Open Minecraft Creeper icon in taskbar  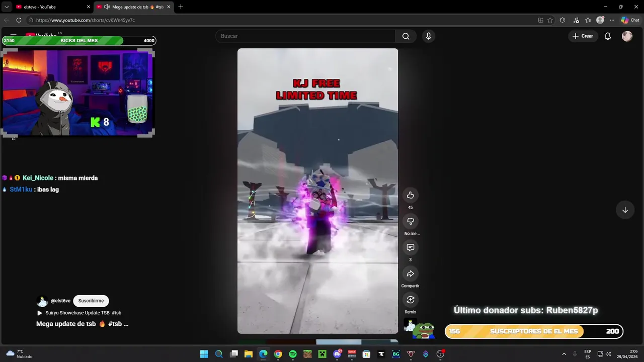[322, 354]
